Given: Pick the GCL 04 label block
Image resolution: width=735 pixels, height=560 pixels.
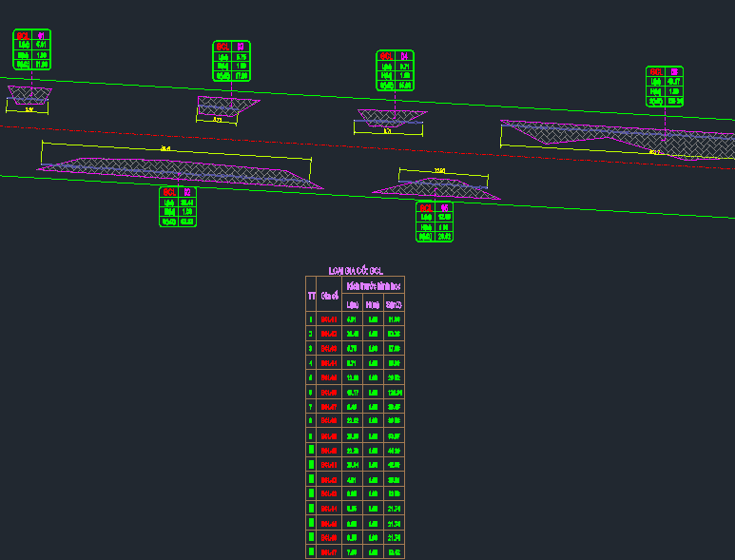Looking at the screenshot, I should click(x=396, y=70).
